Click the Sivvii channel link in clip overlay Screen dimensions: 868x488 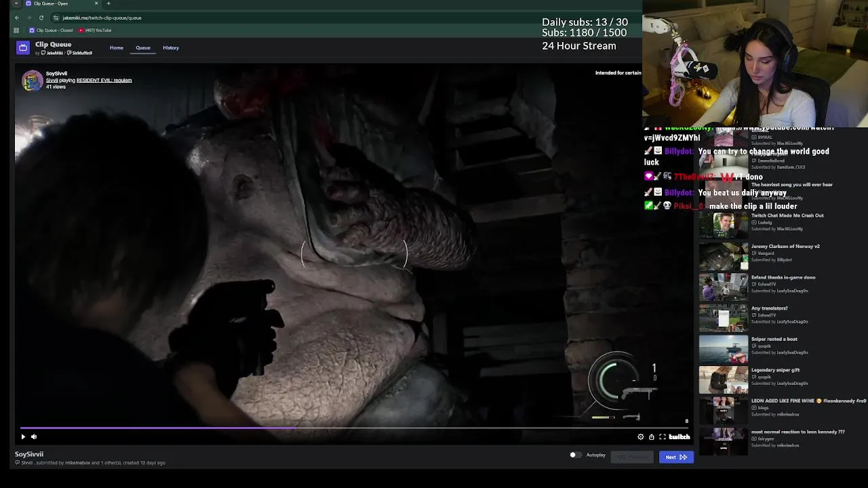(52, 80)
